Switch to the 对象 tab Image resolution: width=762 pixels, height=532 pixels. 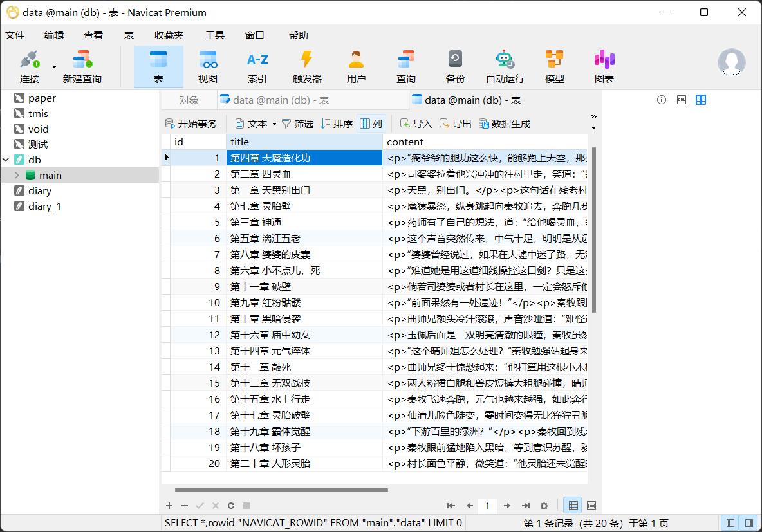coord(189,100)
